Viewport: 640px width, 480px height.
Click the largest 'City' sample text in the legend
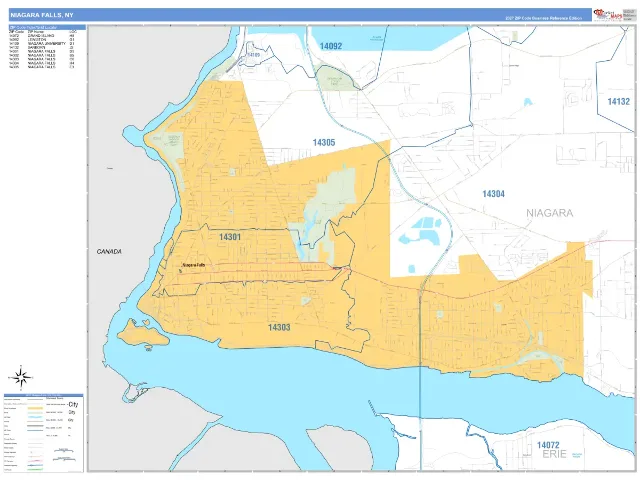[x=73, y=404]
